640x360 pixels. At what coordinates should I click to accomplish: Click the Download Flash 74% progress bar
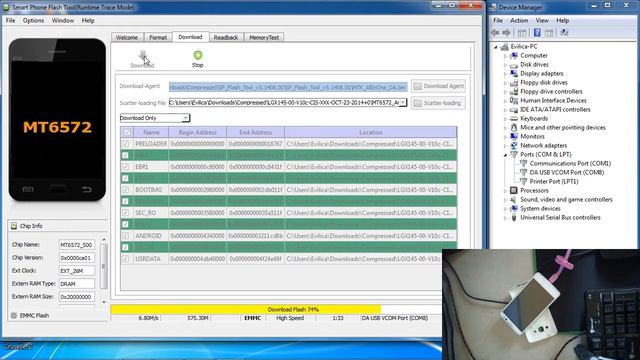click(x=276, y=309)
